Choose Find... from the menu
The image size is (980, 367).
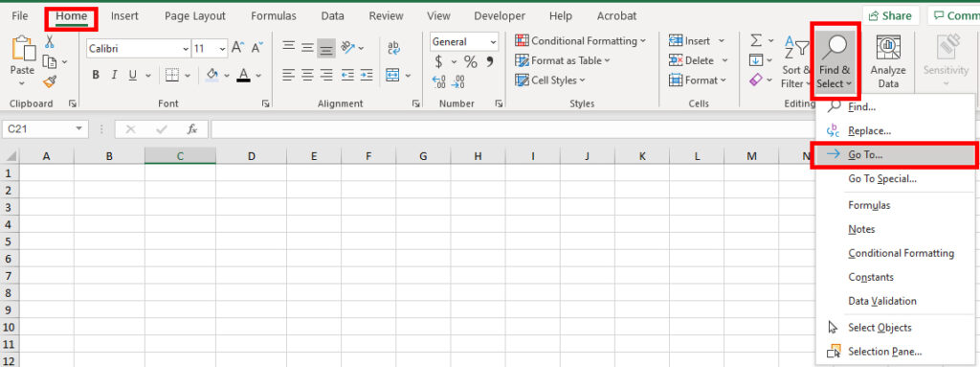tap(896, 107)
